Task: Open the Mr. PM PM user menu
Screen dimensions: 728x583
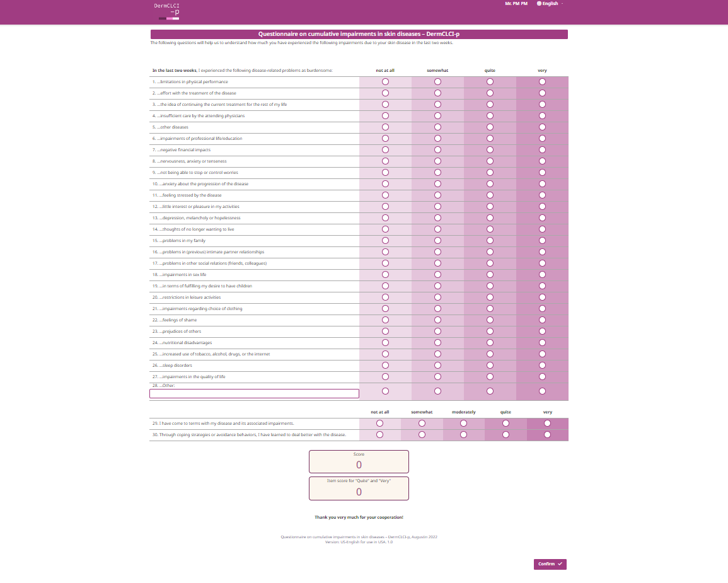Action: click(x=516, y=4)
